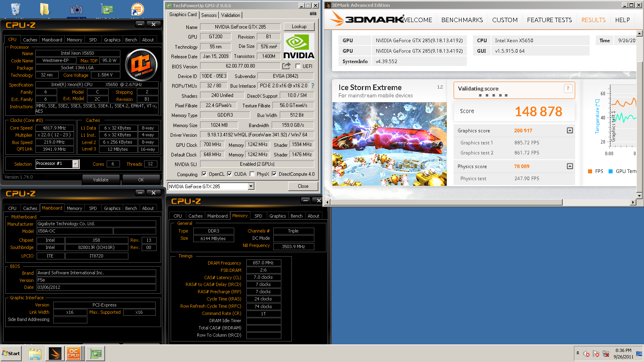
Task: Open HELP tab in 3DMark
Action: (622, 20)
